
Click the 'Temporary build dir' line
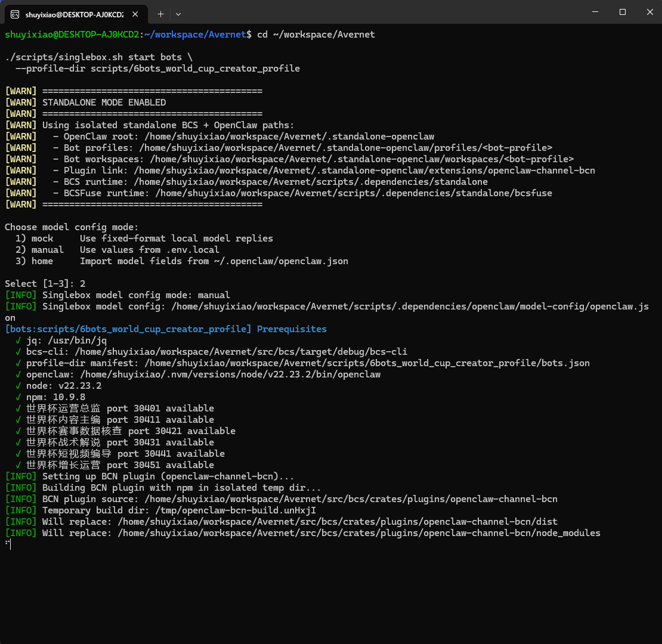[160, 510]
